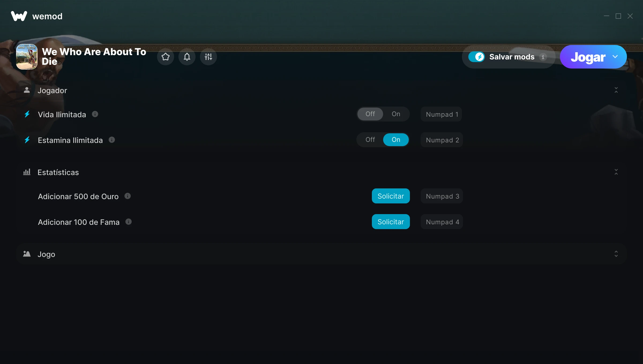Click the favorite star icon
Viewport: 643px width, 364px height.
(166, 57)
